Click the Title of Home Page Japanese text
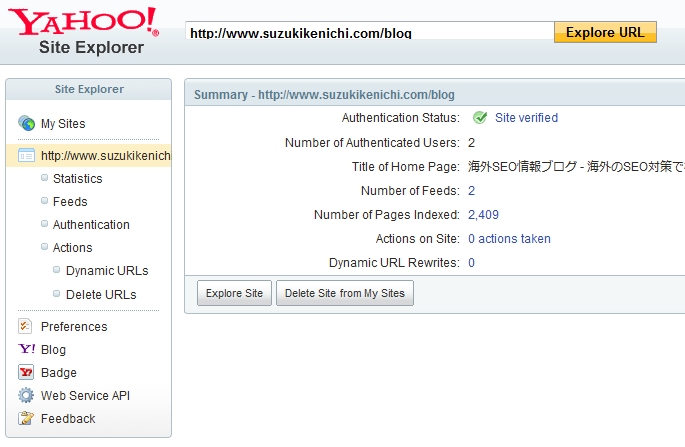Image resolution: width=685 pixels, height=447 pixels. pos(576,166)
